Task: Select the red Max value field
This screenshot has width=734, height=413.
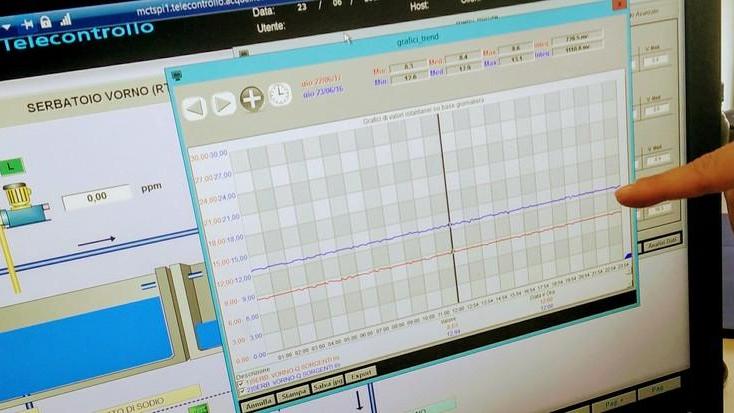Action: (516, 49)
